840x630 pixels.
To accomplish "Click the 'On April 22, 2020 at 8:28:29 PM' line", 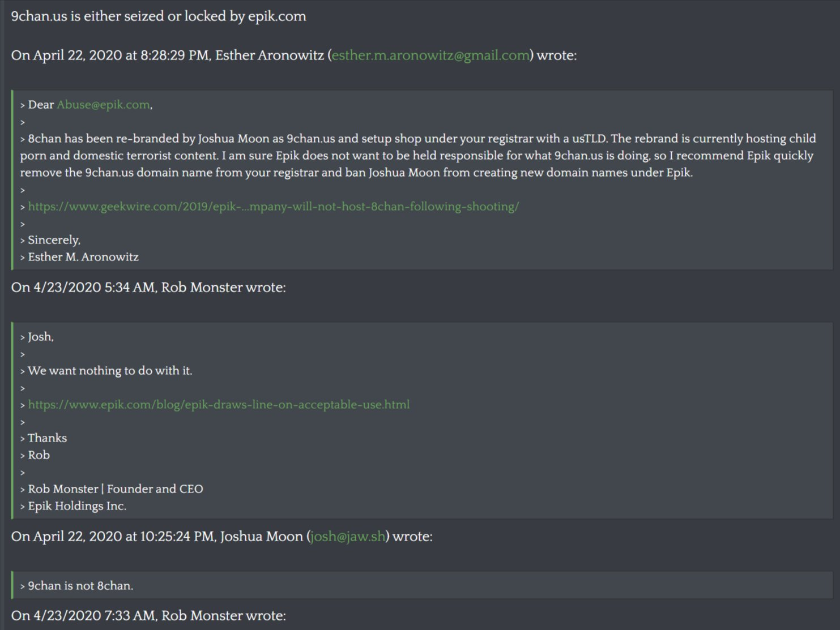I will 294,55.
